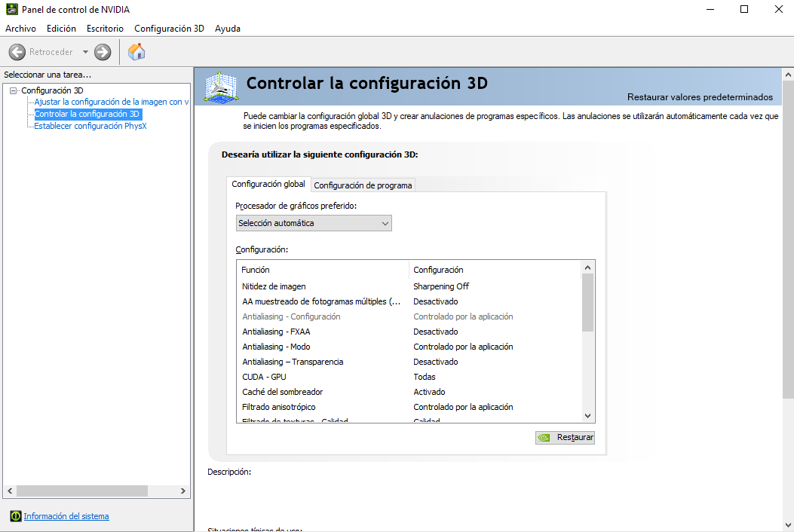Open the Archivo menu

(x=20, y=28)
